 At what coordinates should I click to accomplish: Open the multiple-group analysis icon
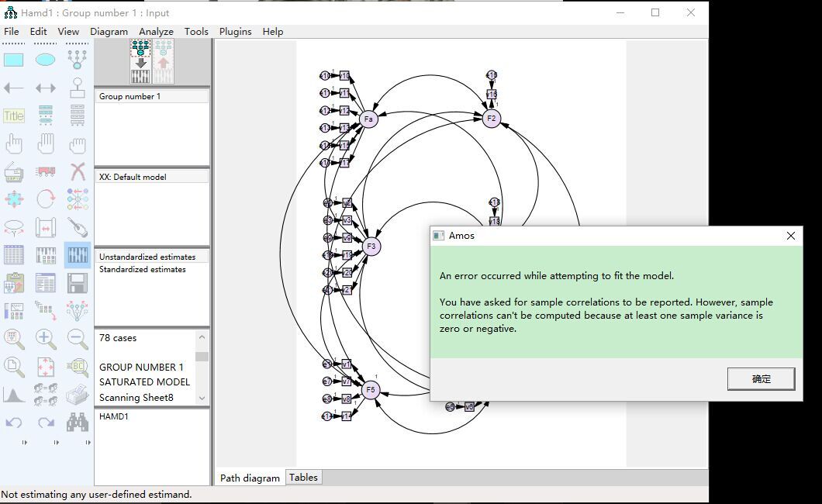pos(46,395)
